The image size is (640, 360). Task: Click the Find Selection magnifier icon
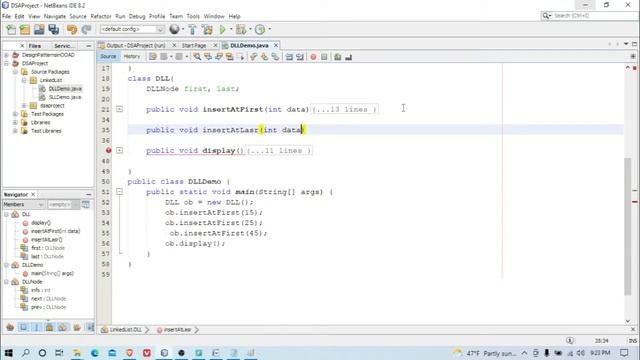(197, 57)
